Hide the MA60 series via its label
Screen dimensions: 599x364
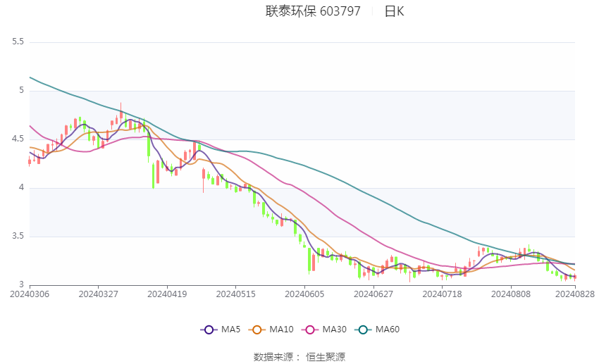388,330
